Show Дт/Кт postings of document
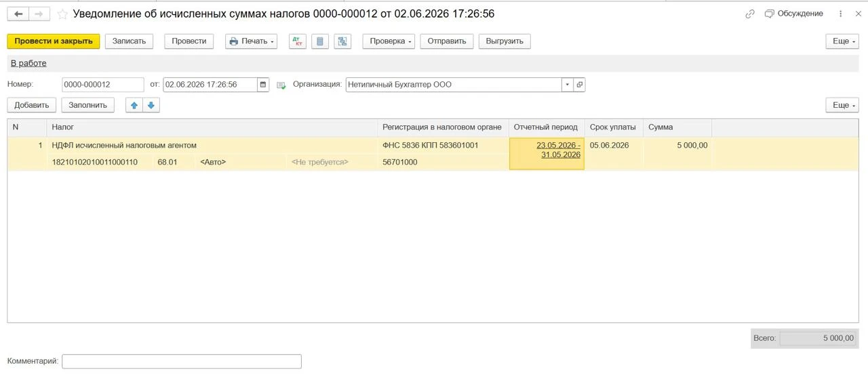868x374 pixels. click(x=297, y=41)
